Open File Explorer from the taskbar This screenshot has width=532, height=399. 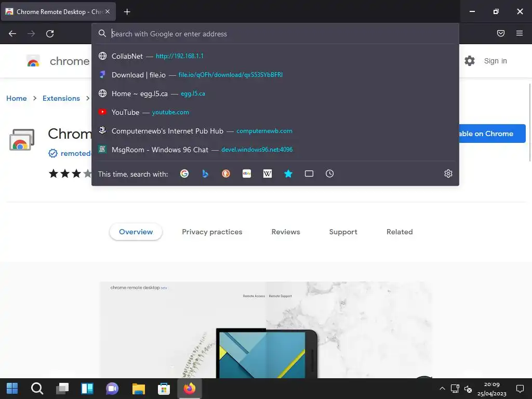coord(138,389)
